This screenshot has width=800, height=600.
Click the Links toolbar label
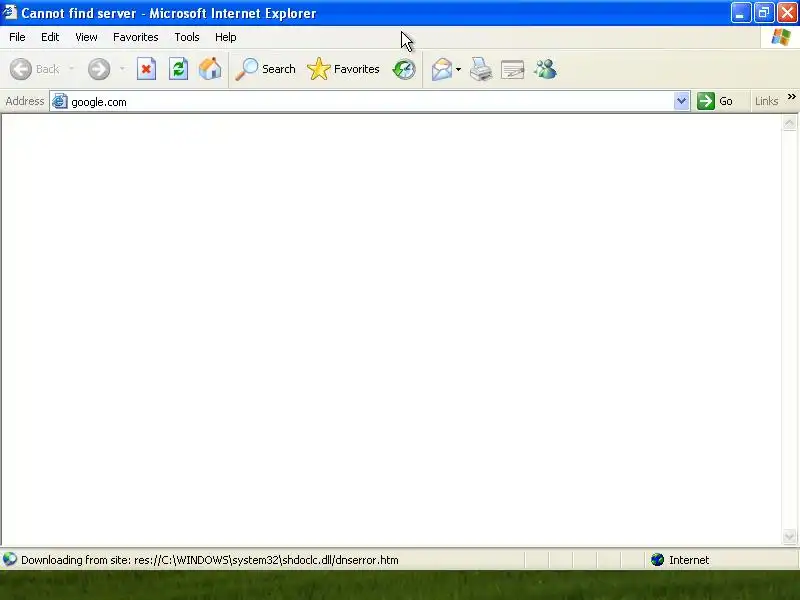(766, 101)
